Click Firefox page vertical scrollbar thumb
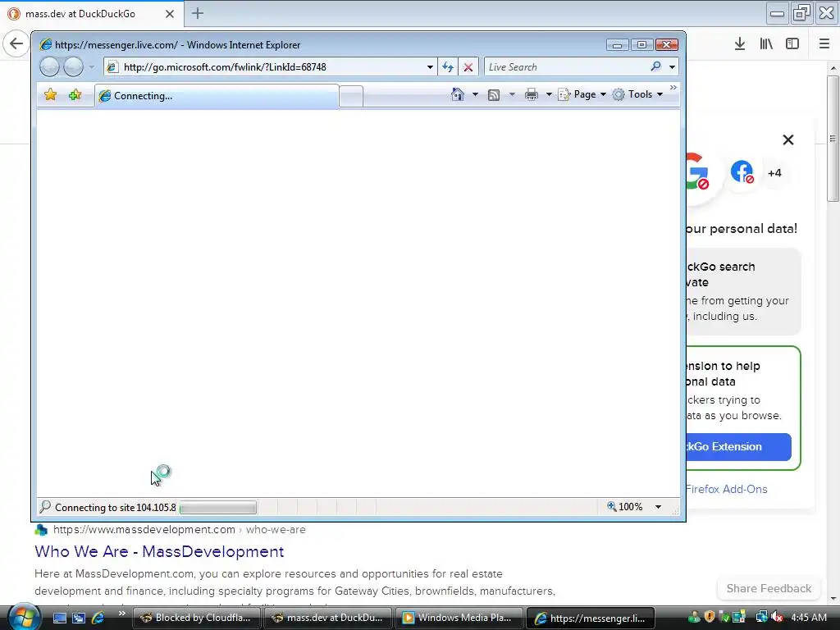Image resolution: width=840 pixels, height=630 pixels. (833, 138)
